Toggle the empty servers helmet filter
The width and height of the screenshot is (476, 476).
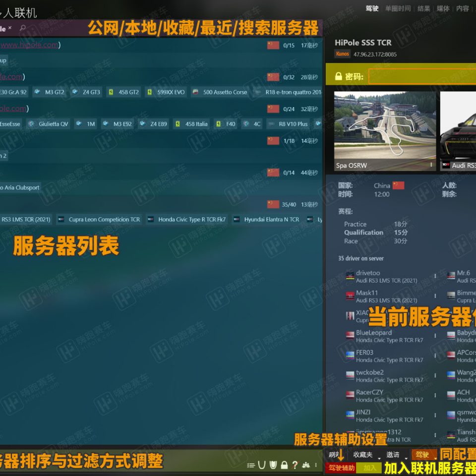pos(262,465)
